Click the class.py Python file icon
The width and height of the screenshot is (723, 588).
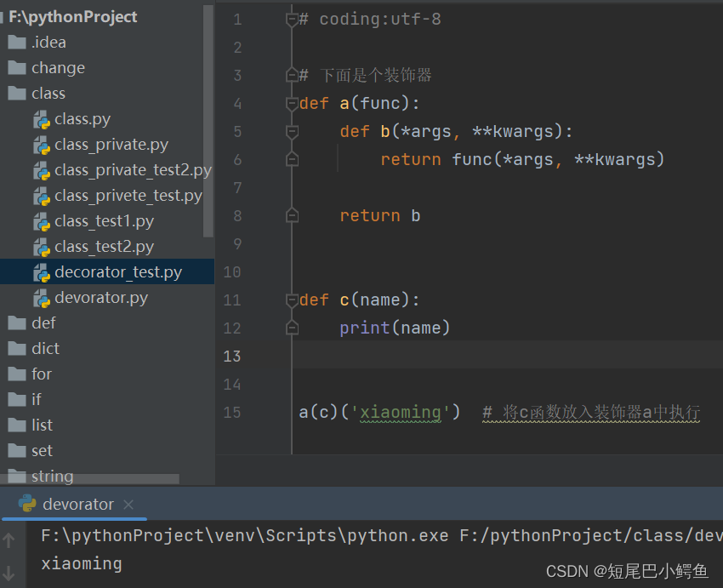tap(42, 119)
